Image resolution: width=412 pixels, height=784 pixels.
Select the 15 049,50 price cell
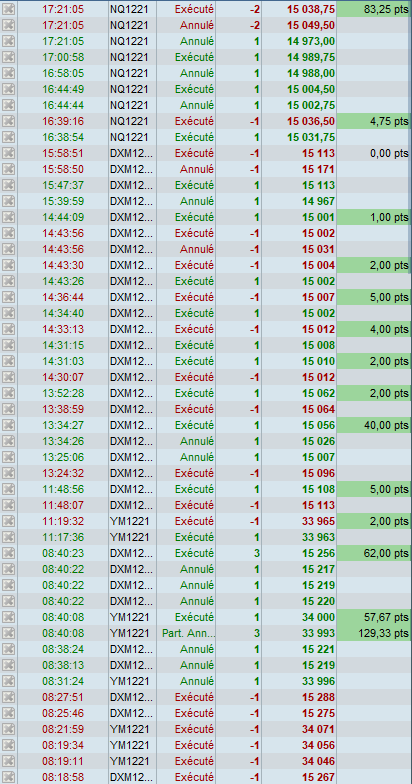[x=298, y=25]
